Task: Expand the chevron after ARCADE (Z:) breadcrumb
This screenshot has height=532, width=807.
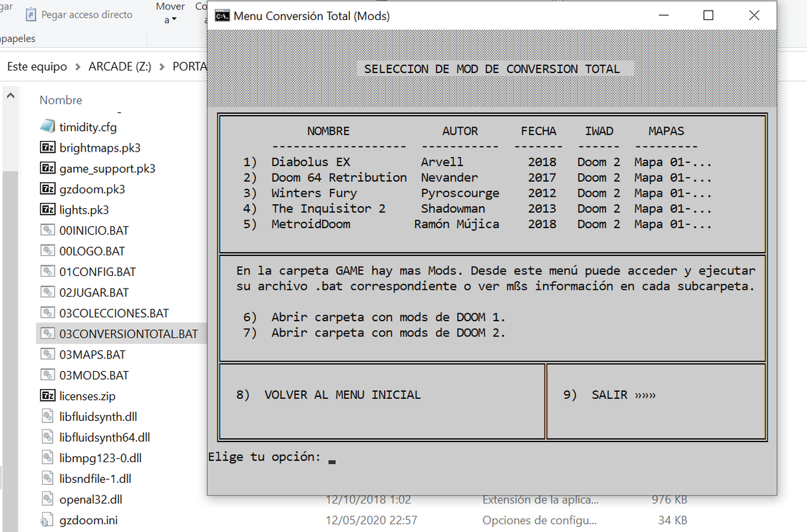Action: tap(162, 66)
